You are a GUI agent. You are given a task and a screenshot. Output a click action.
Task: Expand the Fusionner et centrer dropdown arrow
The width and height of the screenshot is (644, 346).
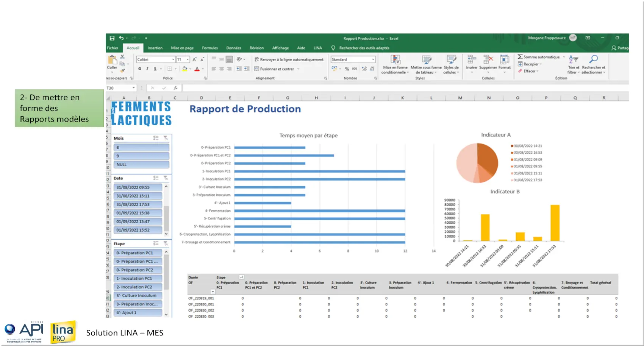[298, 69]
